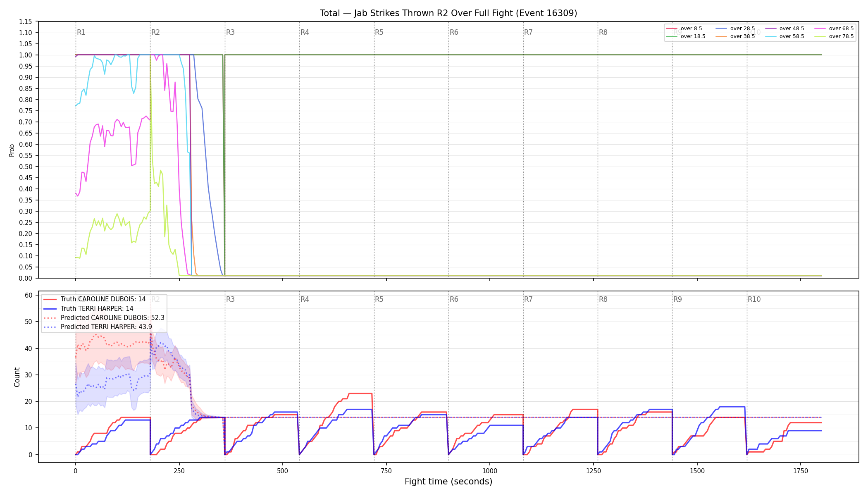Click the R8 label in the bottom chart

tap(603, 299)
